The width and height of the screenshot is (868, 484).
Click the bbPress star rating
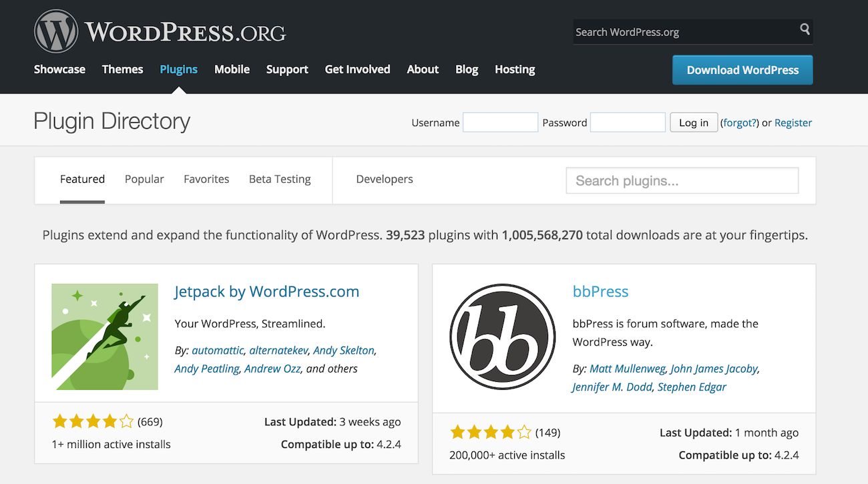[491, 432]
